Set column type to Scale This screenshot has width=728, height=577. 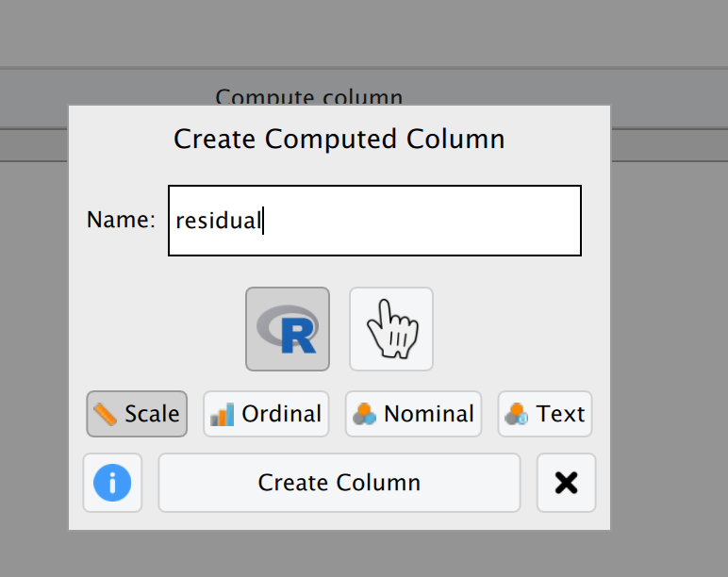137,414
